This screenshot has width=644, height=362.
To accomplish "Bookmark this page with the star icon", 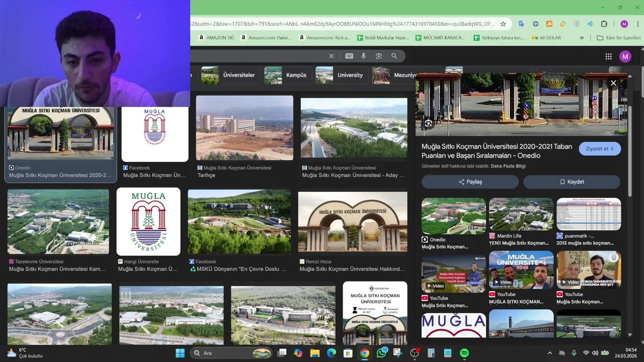I will pos(503,24).
